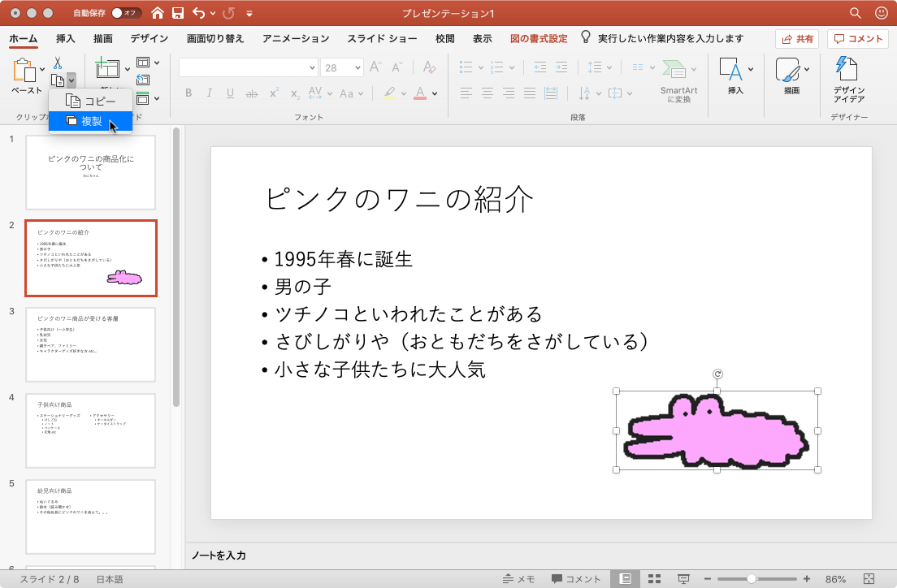Image resolution: width=897 pixels, height=588 pixels.
Task: Open the font size 28 dropdown
Action: pyautogui.click(x=356, y=68)
